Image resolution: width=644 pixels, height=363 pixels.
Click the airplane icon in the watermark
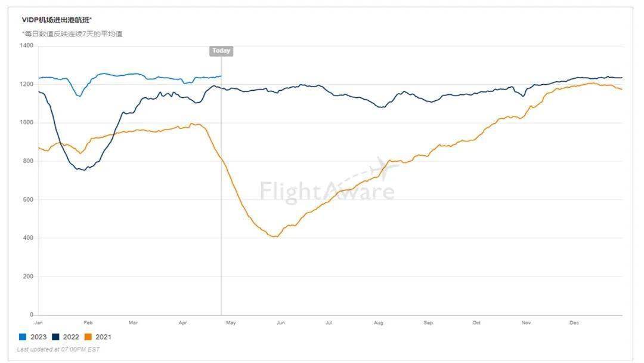coord(388,170)
